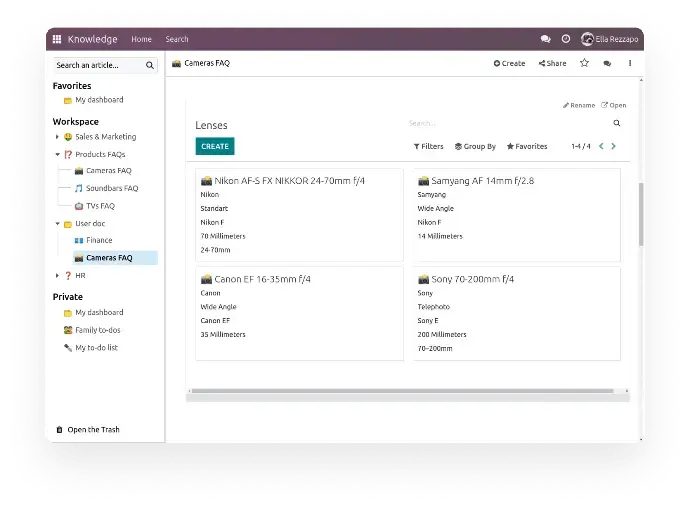The image size is (690, 507).
Task: Open the activities clock icon
Action: click(x=565, y=39)
